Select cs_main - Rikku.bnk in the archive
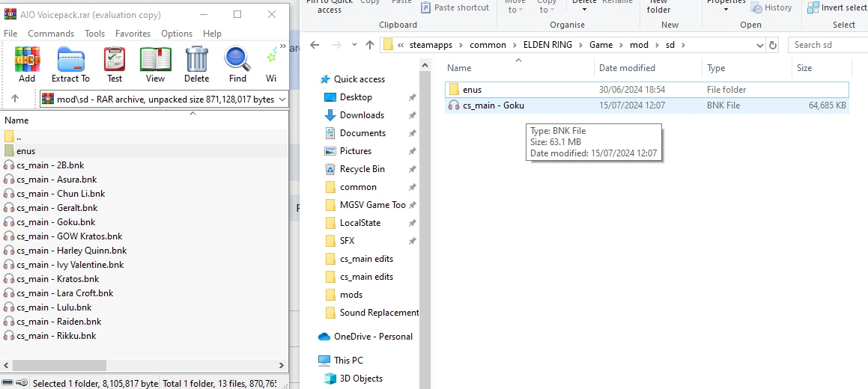Screen dimensions: 868x389 [50, 336]
